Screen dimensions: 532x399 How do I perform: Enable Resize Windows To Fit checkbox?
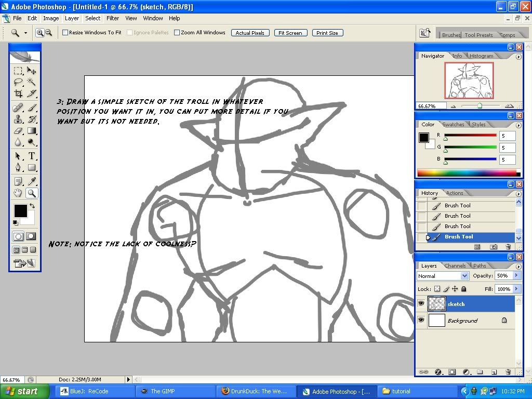pyautogui.click(x=65, y=33)
